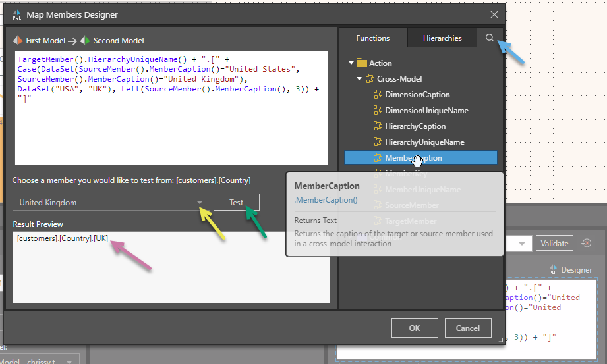Viewport: 607px width, 364px height.
Task: Click the search magnifier icon in functions panel
Action: 489,38
